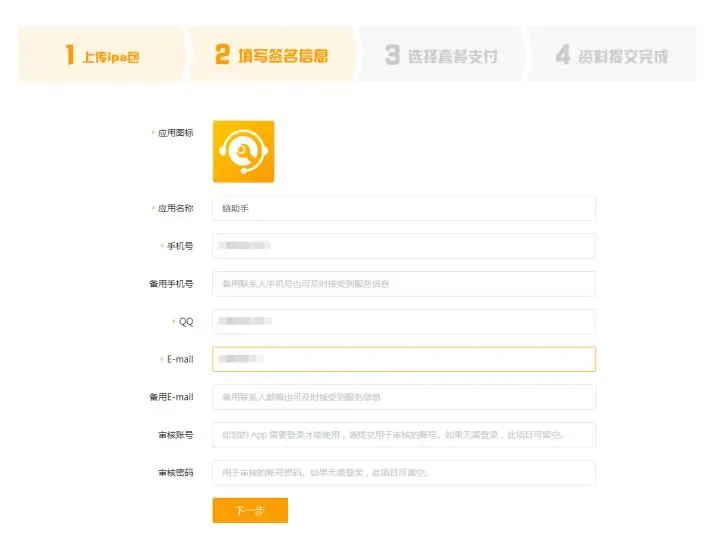Click the 手机号 label

pyautogui.click(x=180, y=246)
